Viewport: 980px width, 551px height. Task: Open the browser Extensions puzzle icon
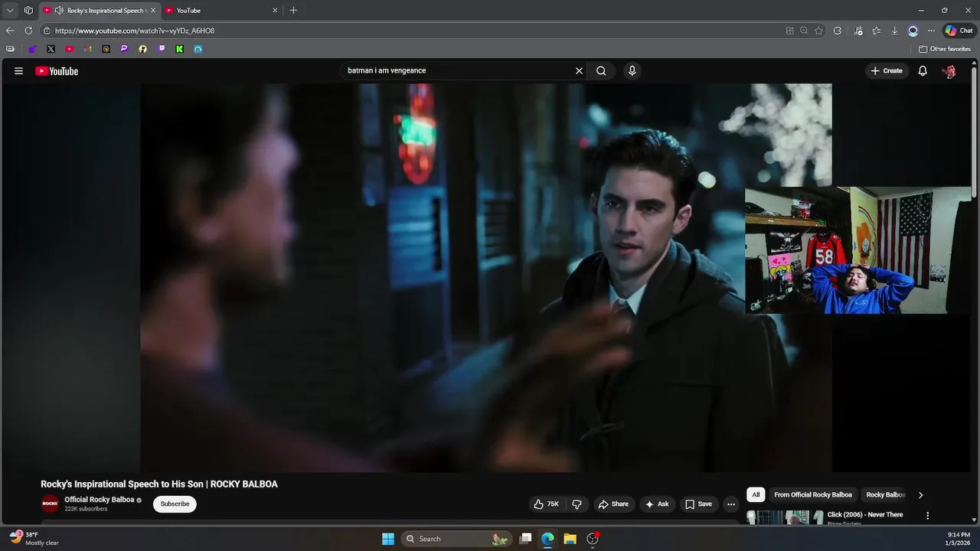click(x=837, y=31)
